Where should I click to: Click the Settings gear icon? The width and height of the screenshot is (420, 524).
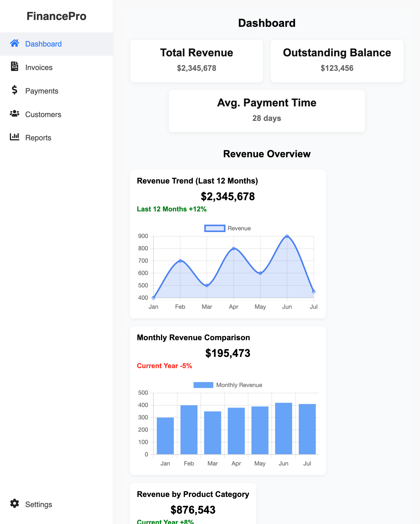(x=14, y=503)
